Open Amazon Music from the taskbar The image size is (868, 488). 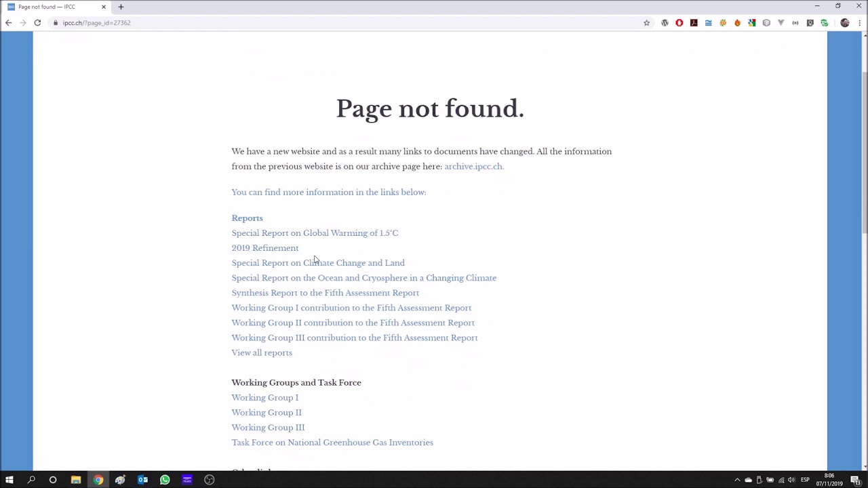coord(187,480)
